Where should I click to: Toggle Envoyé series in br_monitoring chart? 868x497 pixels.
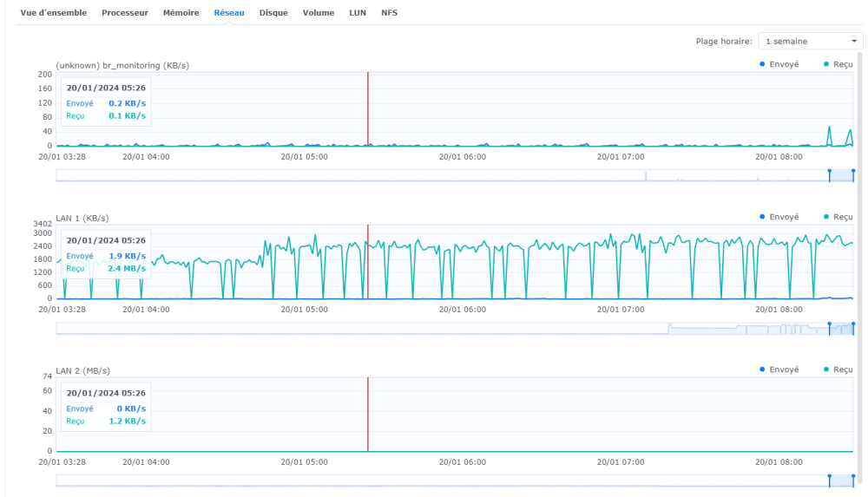(x=779, y=64)
